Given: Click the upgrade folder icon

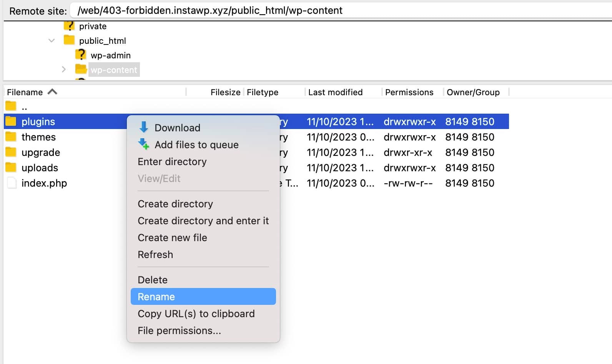Looking at the screenshot, I should 11,152.
